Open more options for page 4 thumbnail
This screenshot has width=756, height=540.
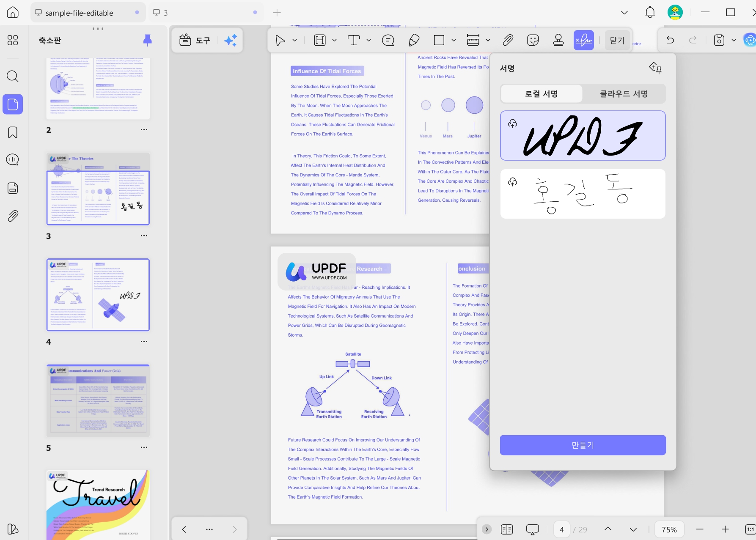(x=144, y=341)
